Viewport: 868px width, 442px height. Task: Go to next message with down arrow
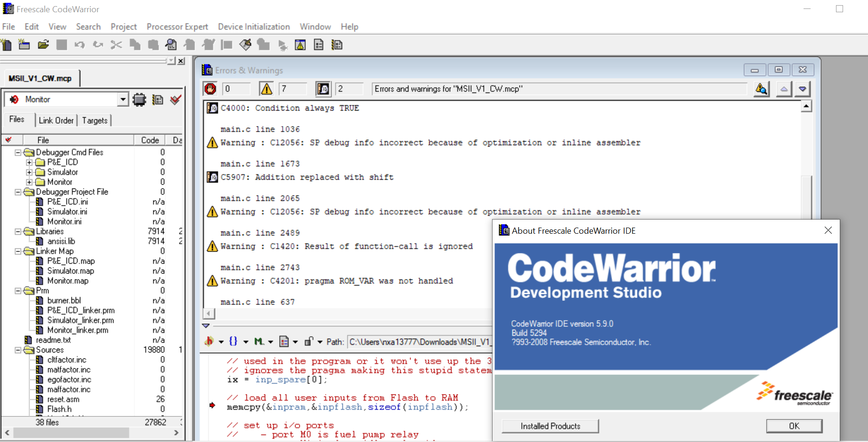click(x=803, y=89)
